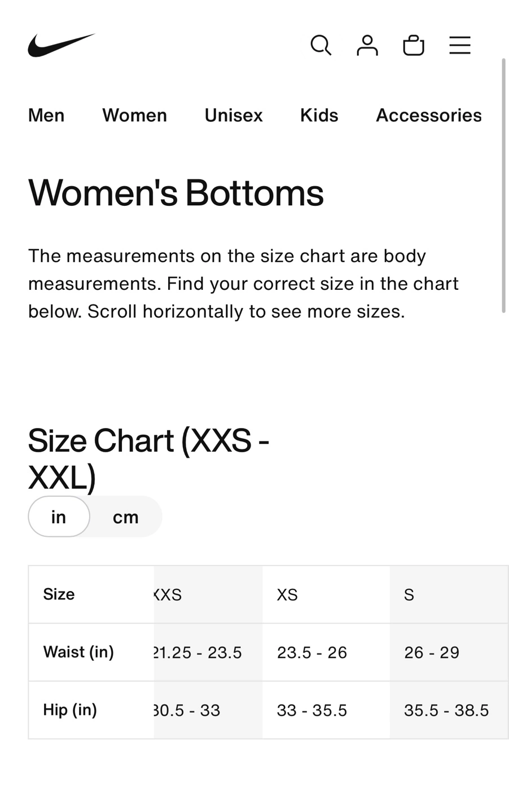This screenshot has width=509, height=812.
Task: Click the S size column header
Action: click(409, 594)
